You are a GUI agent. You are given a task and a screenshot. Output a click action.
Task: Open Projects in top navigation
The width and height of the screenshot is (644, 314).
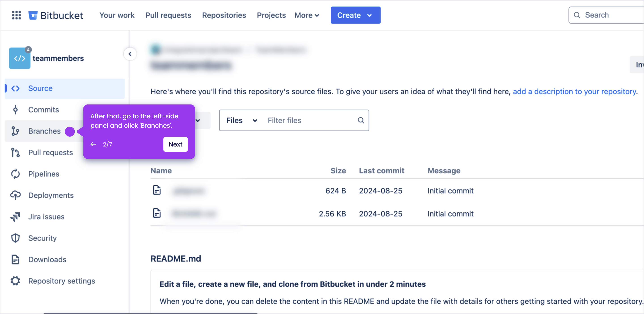coord(271,15)
